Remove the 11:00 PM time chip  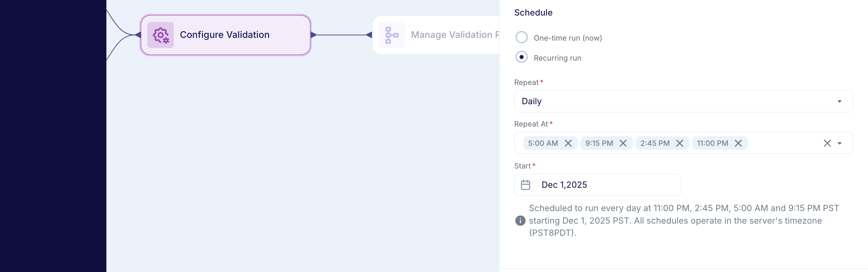738,143
